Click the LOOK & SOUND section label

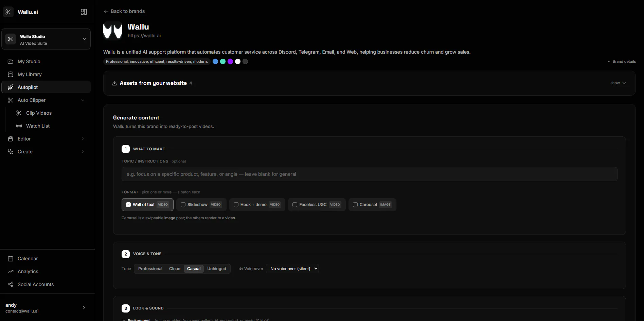coord(148,308)
